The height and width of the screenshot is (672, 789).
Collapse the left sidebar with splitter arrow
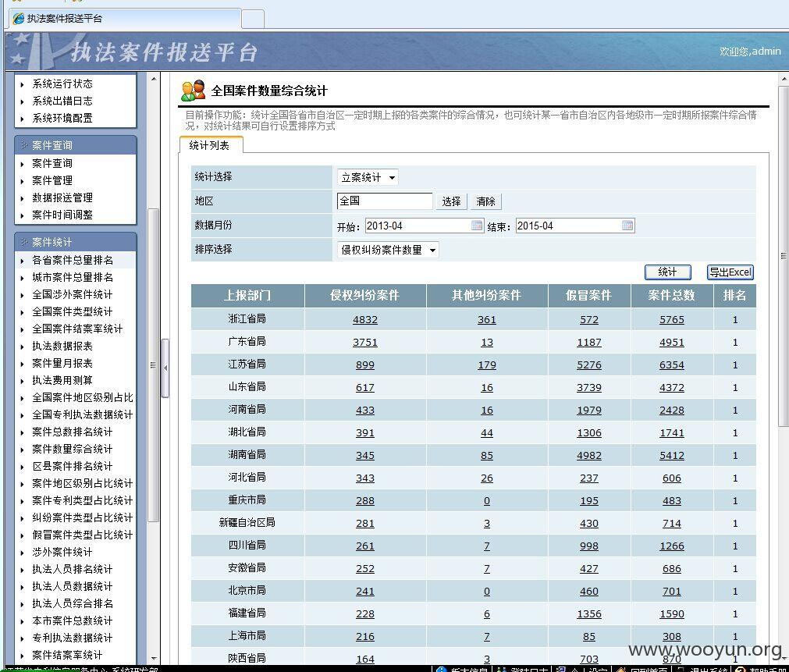[x=165, y=368]
